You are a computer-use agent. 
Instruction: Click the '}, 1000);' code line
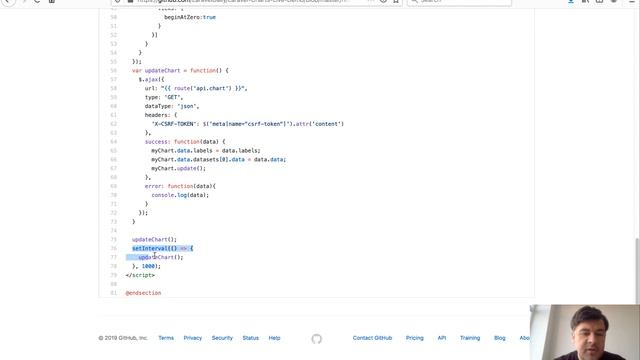146,266
